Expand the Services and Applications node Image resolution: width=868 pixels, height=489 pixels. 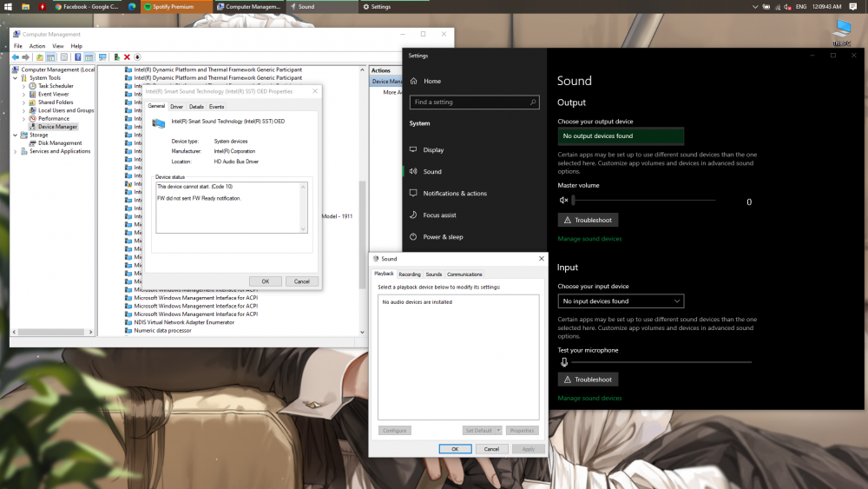click(x=16, y=151)
